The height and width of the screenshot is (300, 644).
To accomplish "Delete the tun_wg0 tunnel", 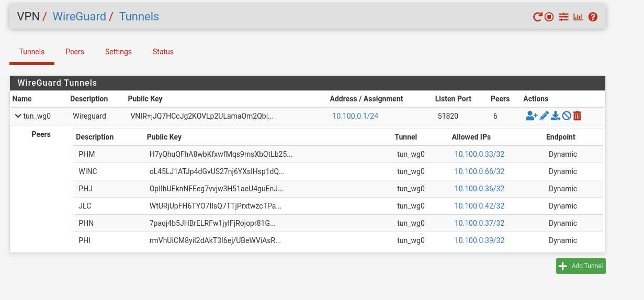I will coord(577,116).
